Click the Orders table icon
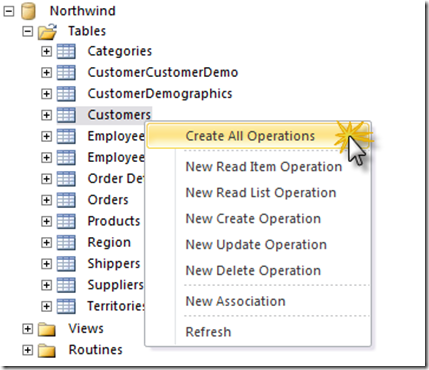429x370 pixels. 66,200
